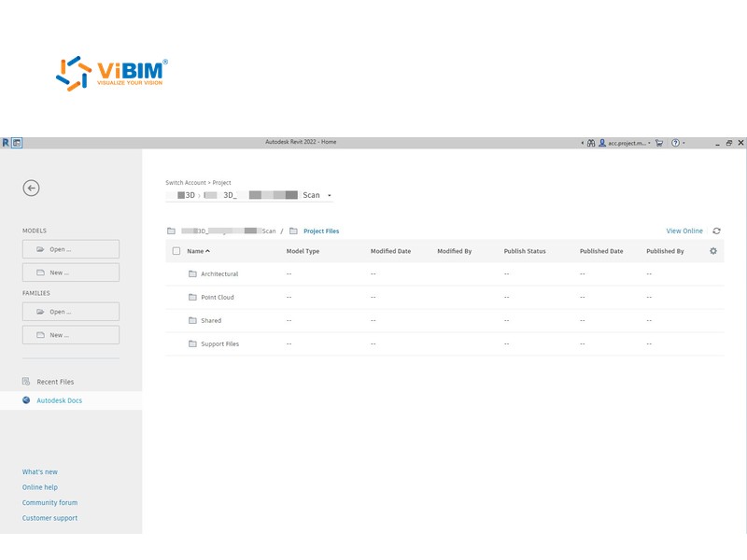The image size is (747, 560).
Task: Click the Project Files breadcrumb
Action: 321,231
